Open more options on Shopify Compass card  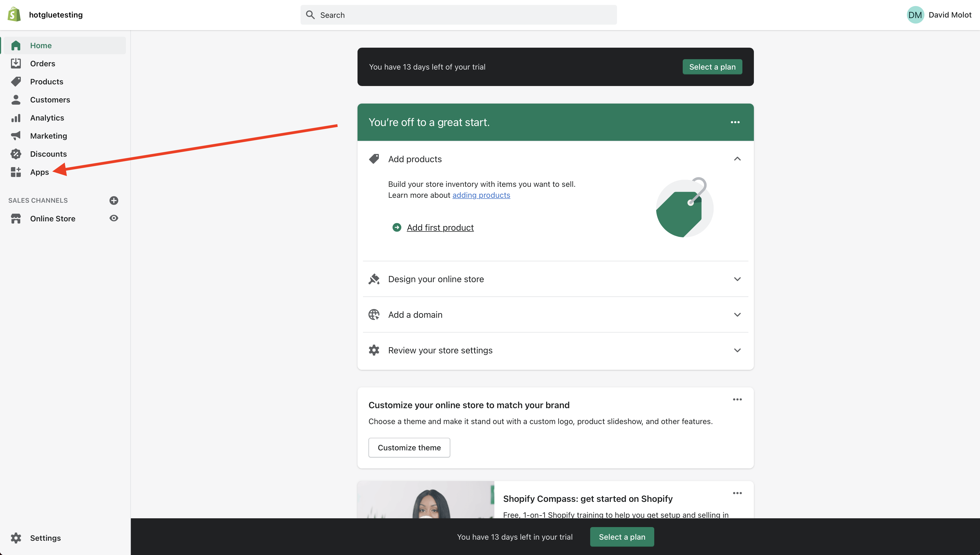pyautogui.click(x=737, y=493)
